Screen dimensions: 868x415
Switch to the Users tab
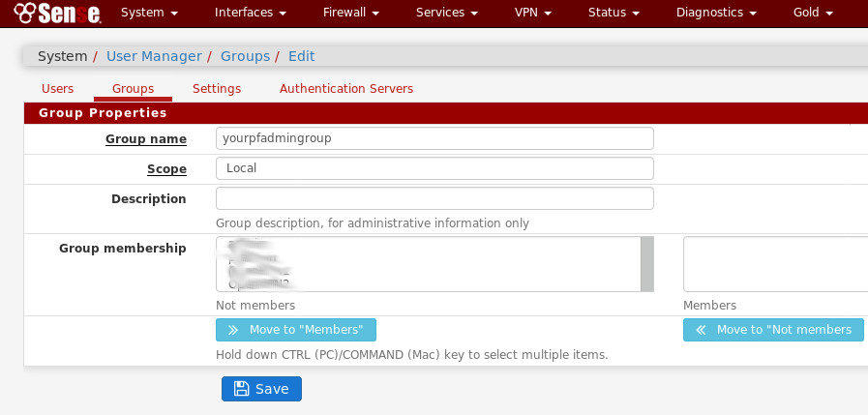click(x=57, y=89)
